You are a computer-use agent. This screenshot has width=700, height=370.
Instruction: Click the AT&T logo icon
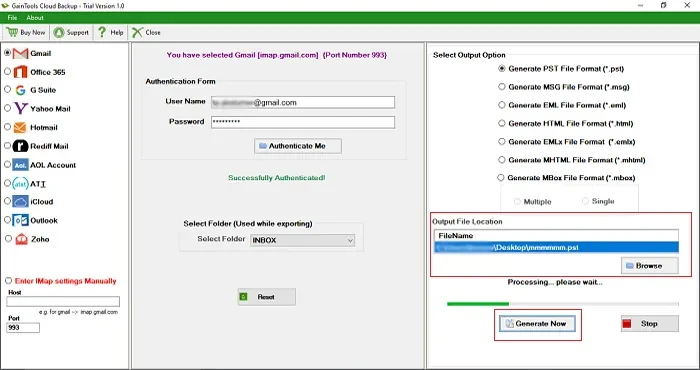click(21, 183)
